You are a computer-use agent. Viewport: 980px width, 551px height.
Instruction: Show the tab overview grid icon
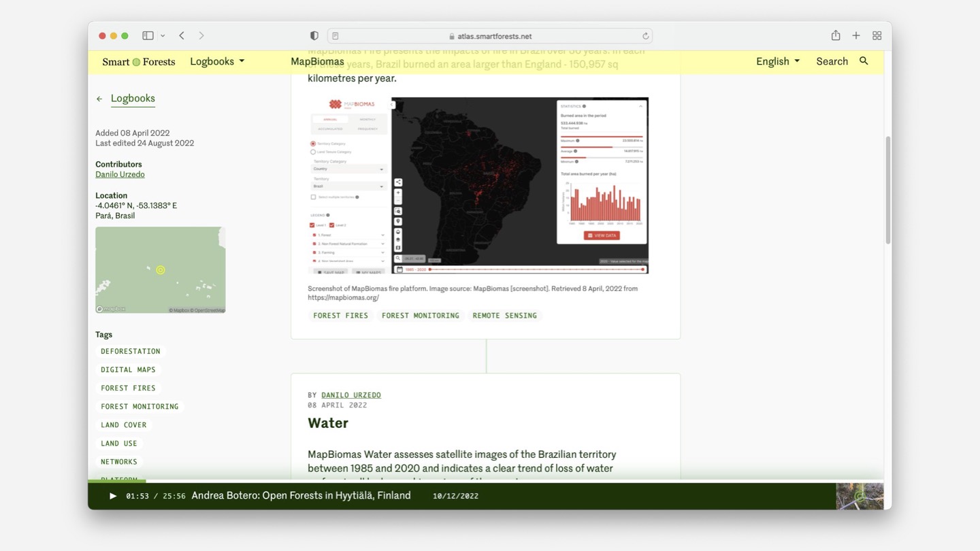point(877,35)
